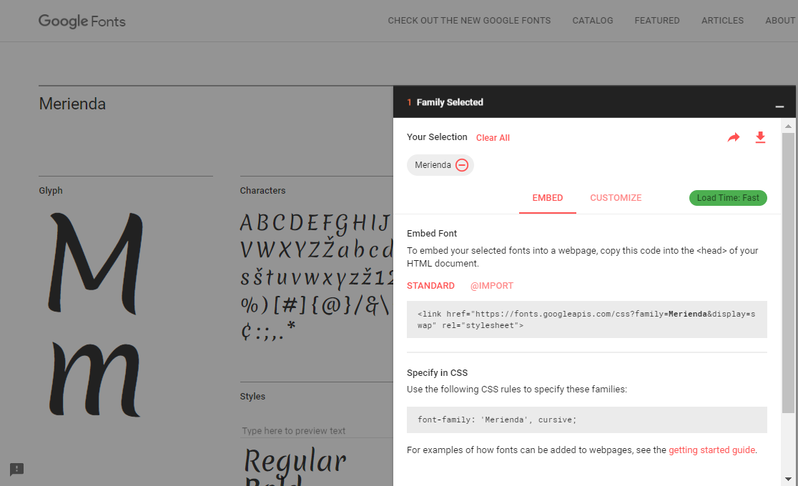Open the getting started guide link
The width and height of the screenshot is (798, 486).
point(711,450)
